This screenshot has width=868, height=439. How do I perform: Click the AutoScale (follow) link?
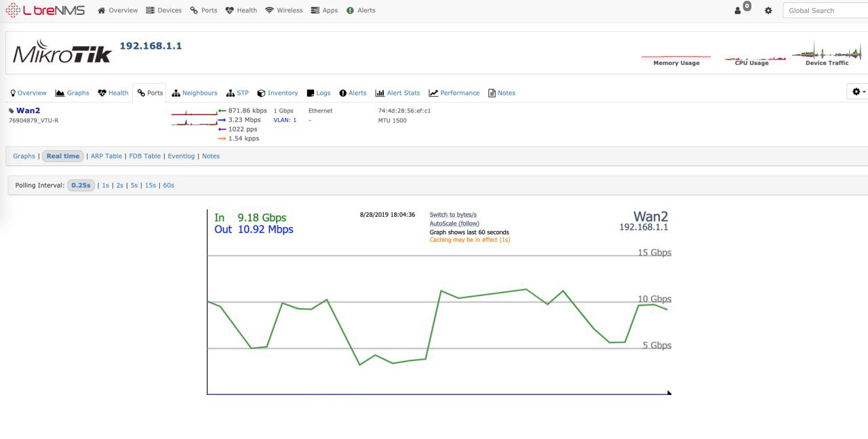454,224
